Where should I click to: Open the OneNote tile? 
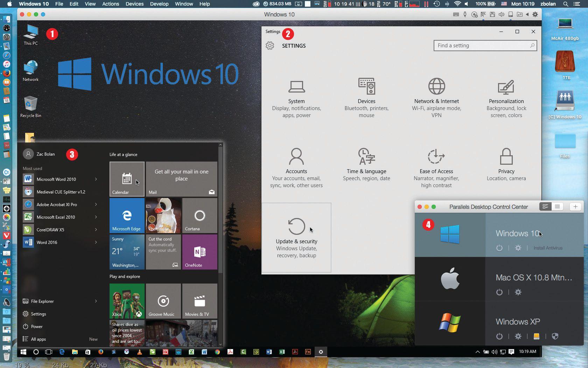(x=200, y=252)
